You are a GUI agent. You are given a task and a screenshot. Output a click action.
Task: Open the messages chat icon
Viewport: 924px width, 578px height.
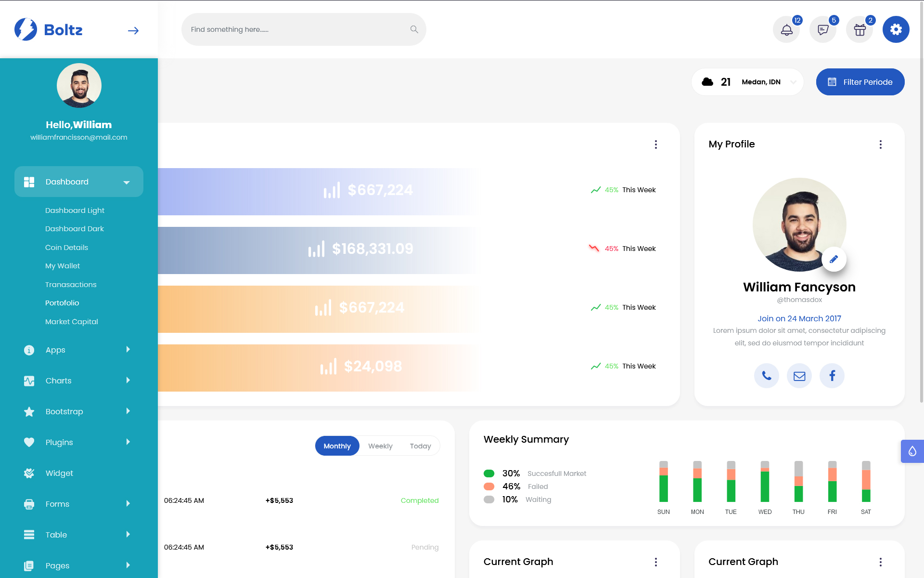(x=823, y=30)
